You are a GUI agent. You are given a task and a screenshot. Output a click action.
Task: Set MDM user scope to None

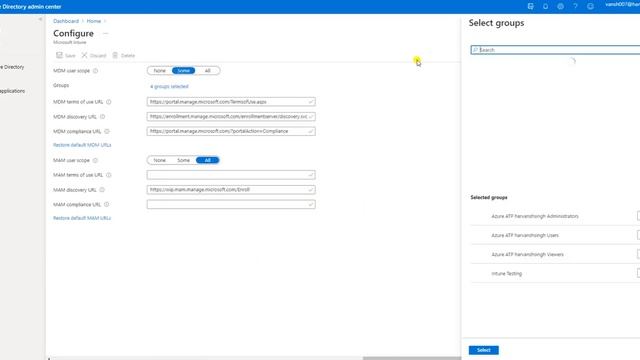pos(160,71)
